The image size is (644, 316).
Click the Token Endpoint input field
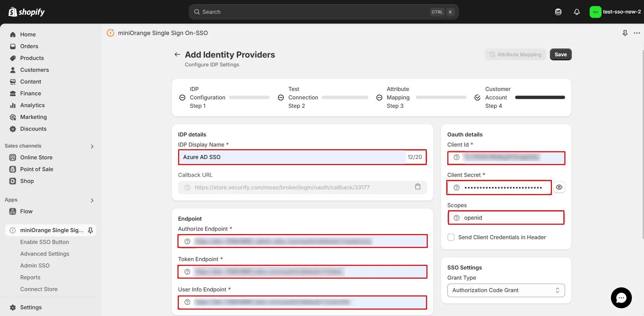[x=302, y=272]
